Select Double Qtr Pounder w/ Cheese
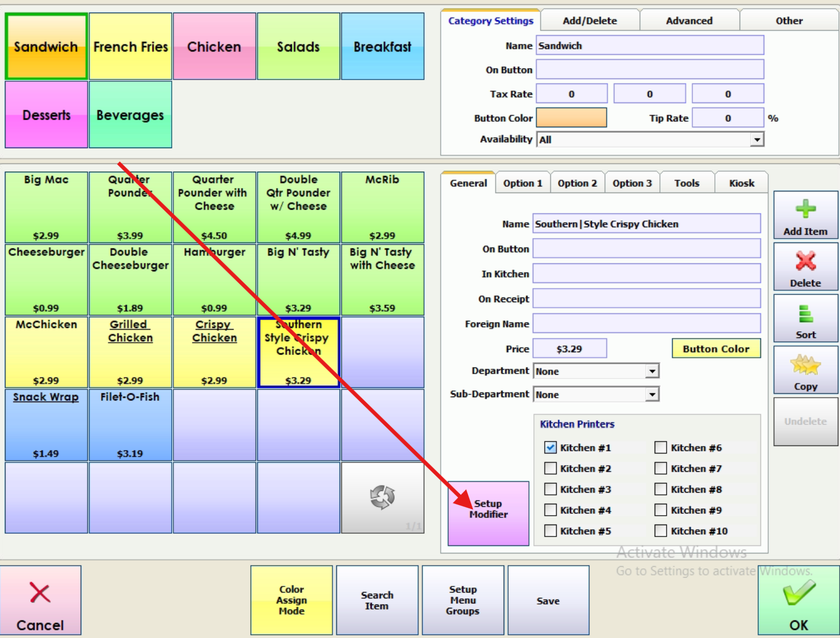 point(298,207)
